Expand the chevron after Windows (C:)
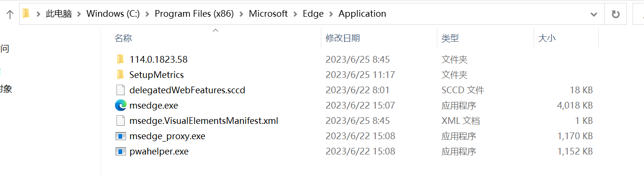Image resolution: width=644 pixels, height=176 pixels. click(147, 14)
